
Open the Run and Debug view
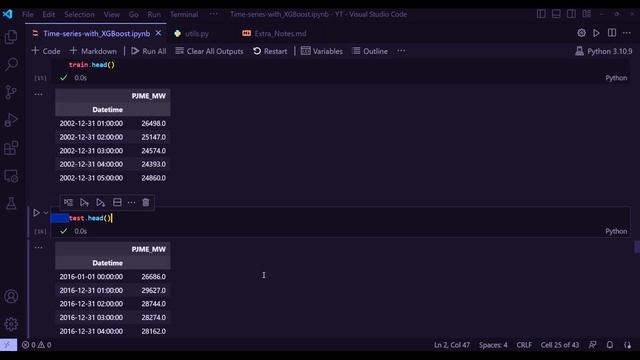11,120
